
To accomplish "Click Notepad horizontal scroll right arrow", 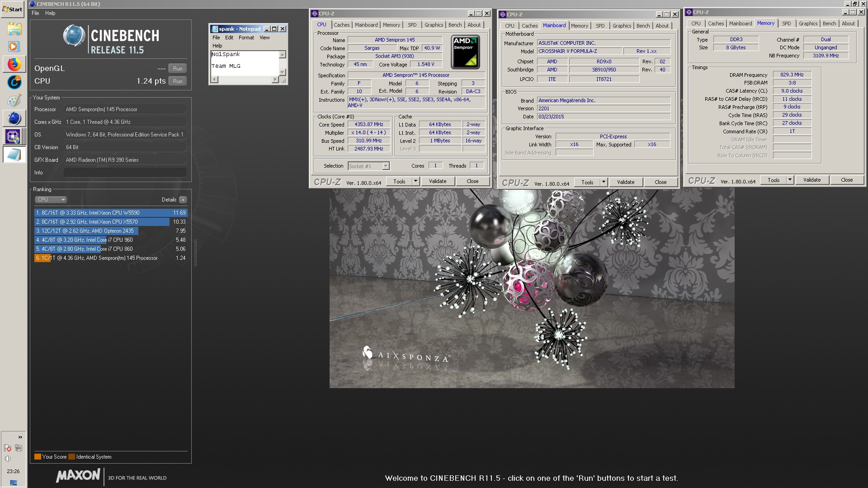I will tap(275, 80).
